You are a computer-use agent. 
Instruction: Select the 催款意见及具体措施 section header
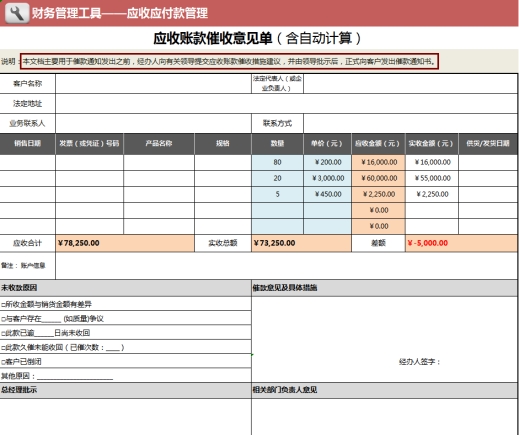point(385,288)
